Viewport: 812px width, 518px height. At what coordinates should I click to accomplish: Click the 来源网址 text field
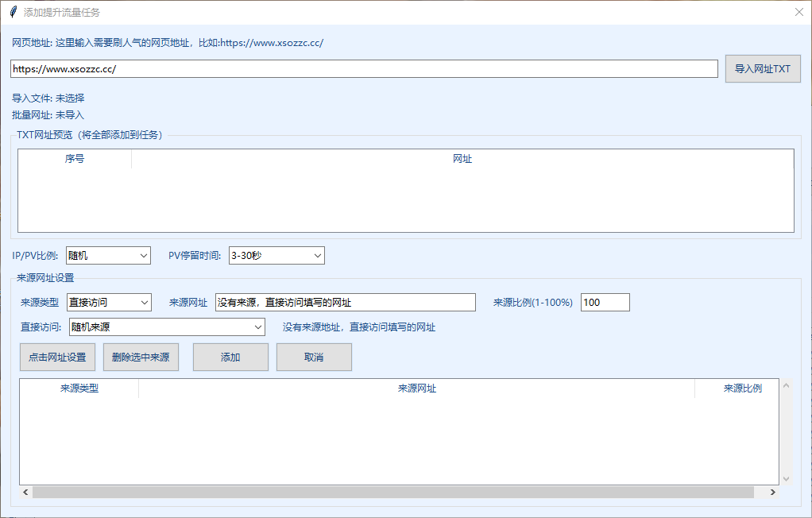click(x=345, y=302)
